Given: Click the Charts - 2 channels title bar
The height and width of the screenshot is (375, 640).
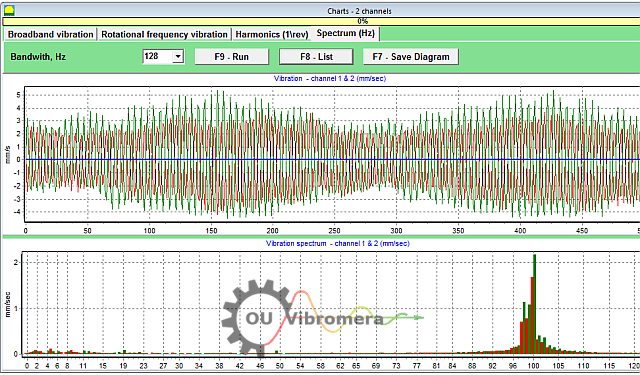Looking at the screenshot, I should (359, 11).
